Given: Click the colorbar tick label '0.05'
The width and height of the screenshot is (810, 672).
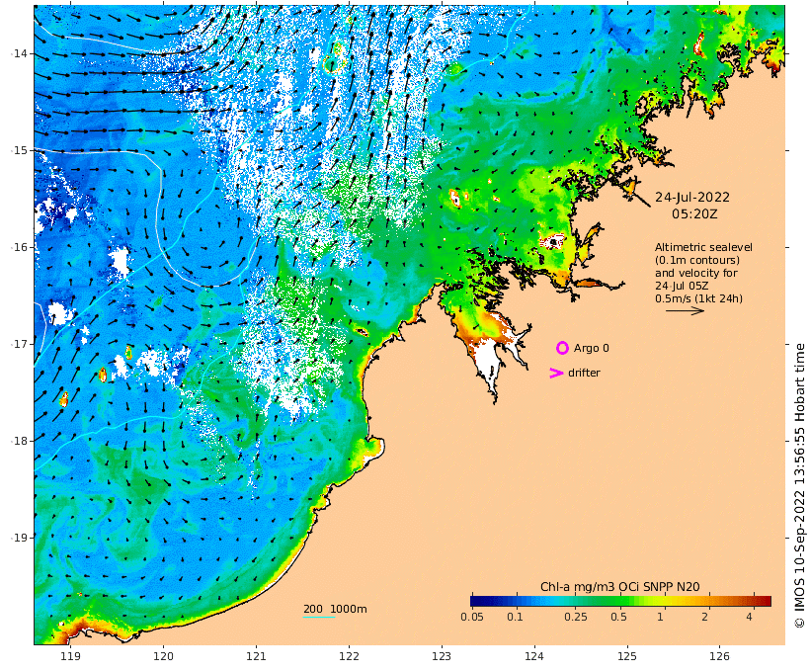Looking at the screenshot, I should pyautogui.click(x=471, y=617).
